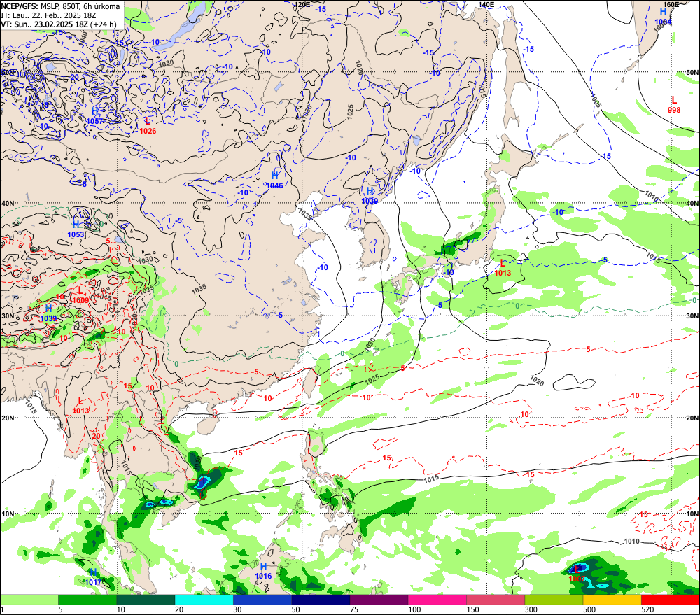
Task: Click the 120E longitude label
Action: click(x=302, y=4)
